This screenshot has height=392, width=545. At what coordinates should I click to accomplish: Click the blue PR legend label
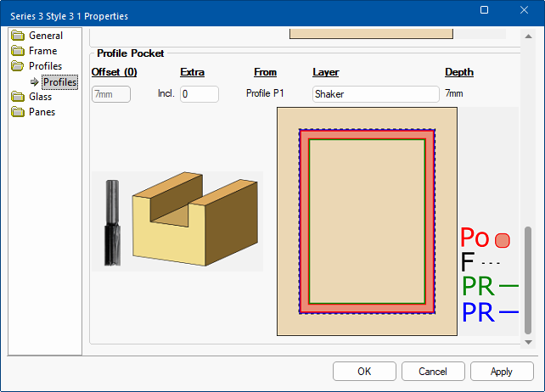(478, 312)
